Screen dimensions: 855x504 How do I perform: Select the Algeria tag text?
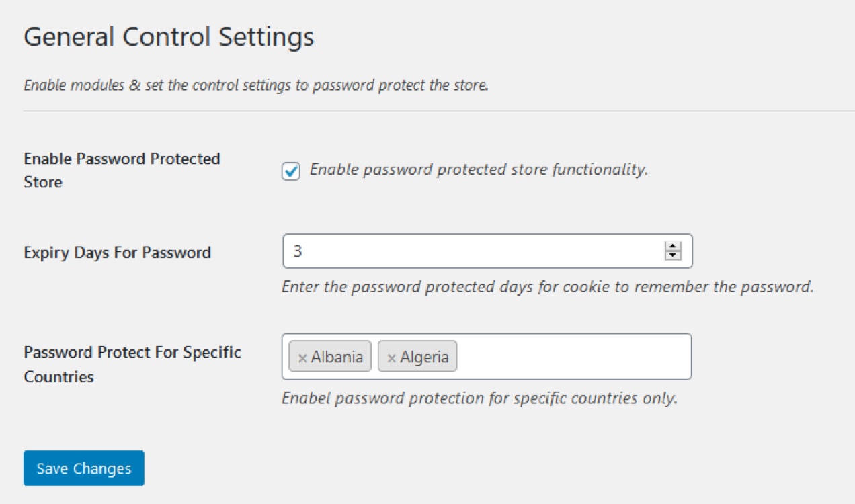click(x=424, y=357)
